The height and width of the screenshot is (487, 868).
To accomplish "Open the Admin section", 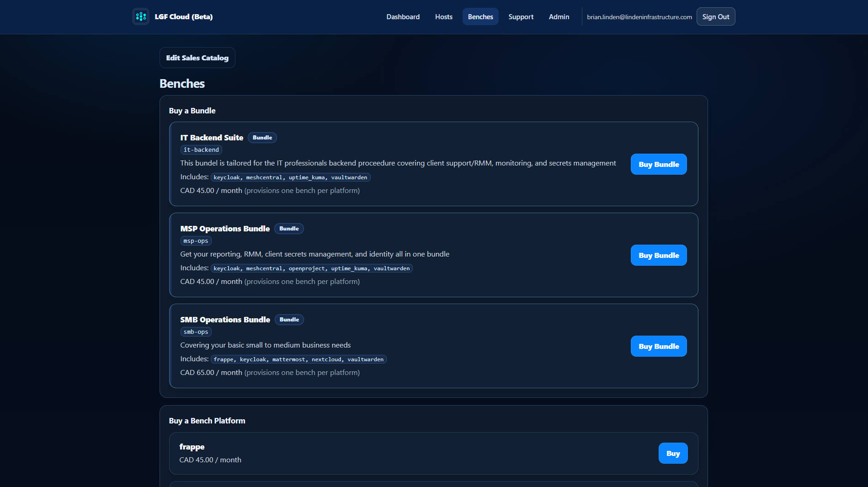I will (x=559, y=16).
